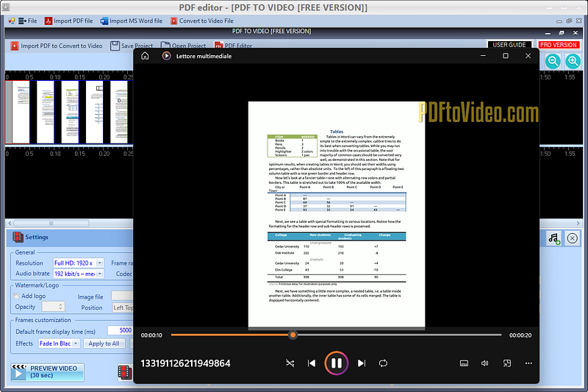The image size is (588, 392).
Task: Click Apply to All button
Action: (104, 343)
